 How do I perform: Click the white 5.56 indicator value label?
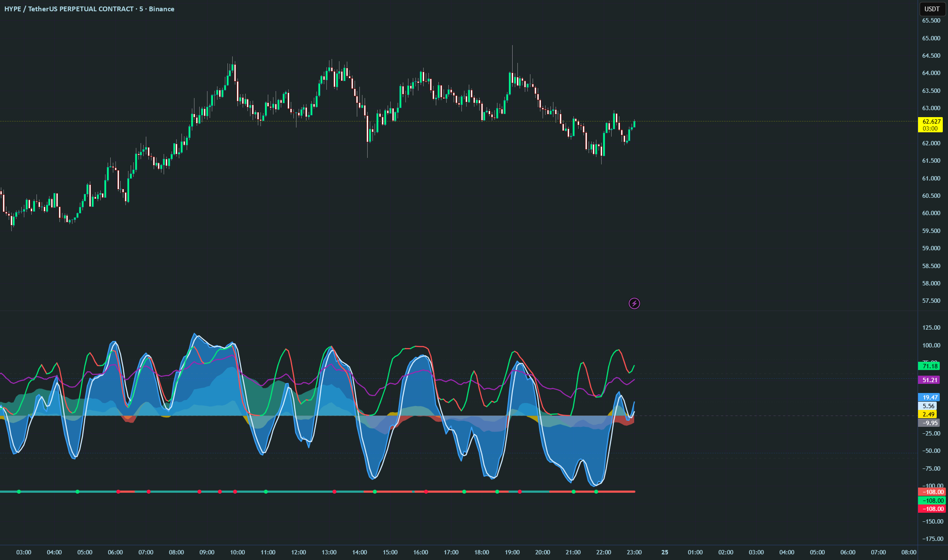[x=928, y=406]
